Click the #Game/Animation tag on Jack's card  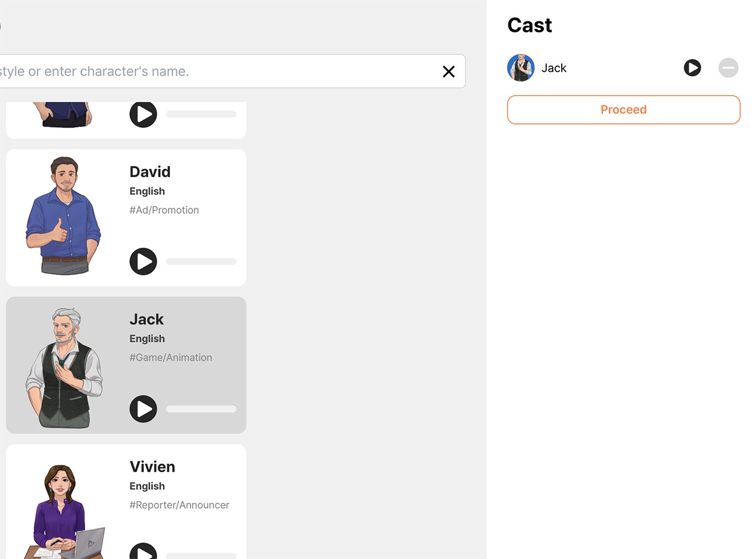pyautogui.click(x=171, y=357)
